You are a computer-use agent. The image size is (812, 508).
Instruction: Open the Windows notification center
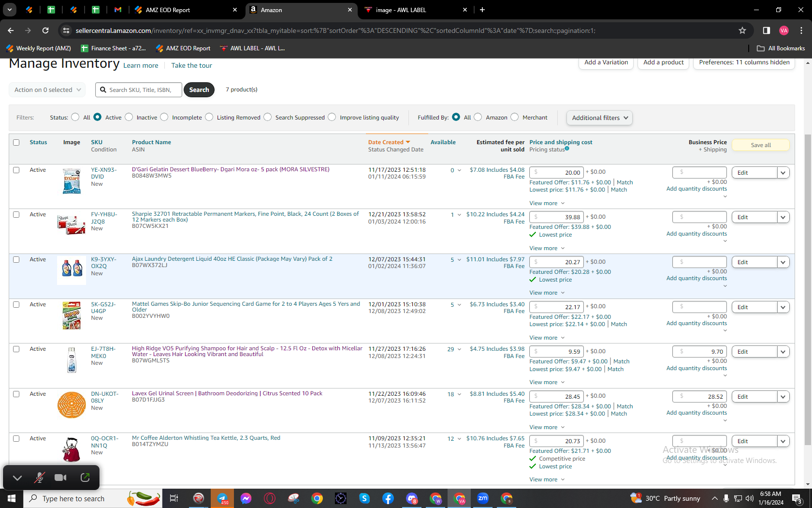pyautogui.click(x=797, y=498)
